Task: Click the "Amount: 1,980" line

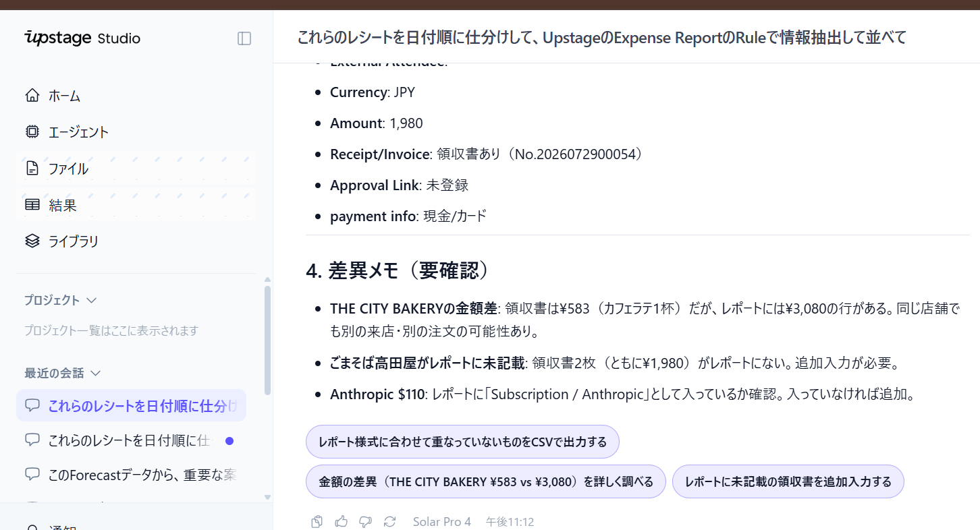Action: click(x=377, y=123)
